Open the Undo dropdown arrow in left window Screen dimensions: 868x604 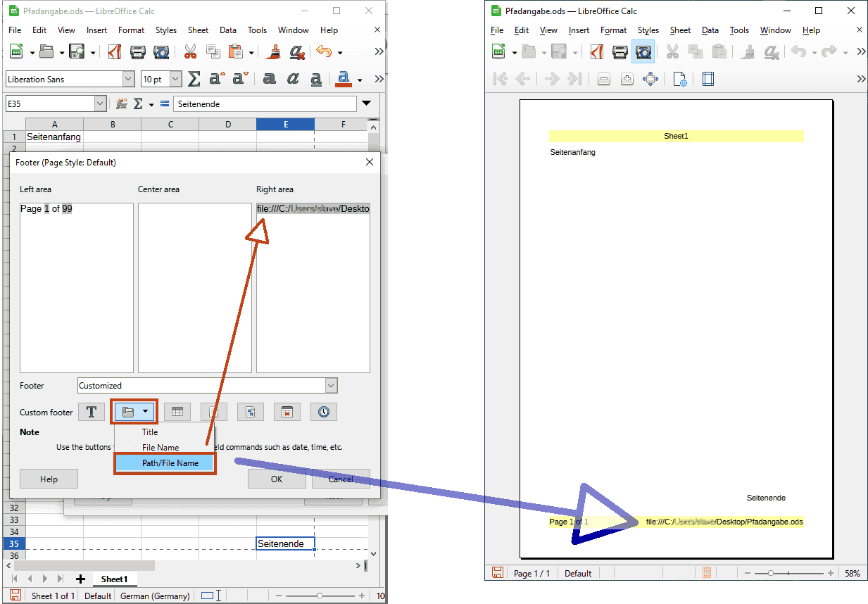[340, 53]
